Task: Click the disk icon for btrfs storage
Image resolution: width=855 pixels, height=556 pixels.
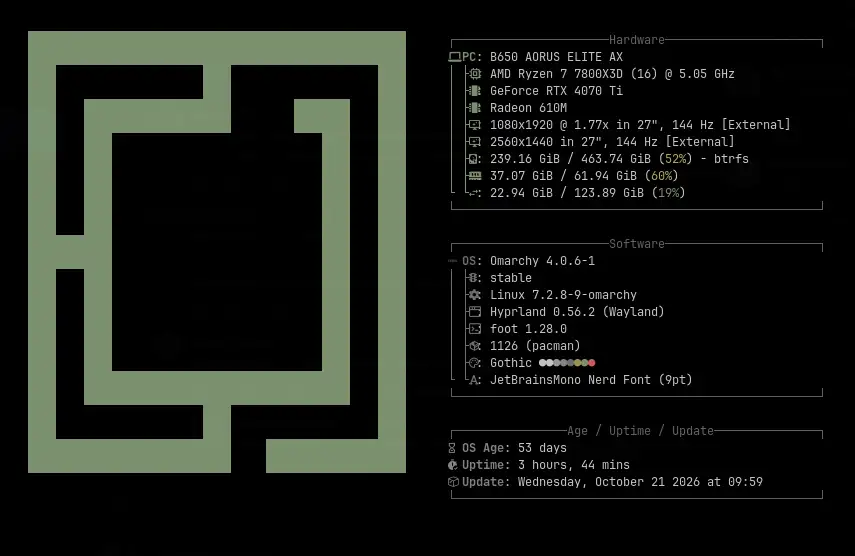Action: click(474, 159)
